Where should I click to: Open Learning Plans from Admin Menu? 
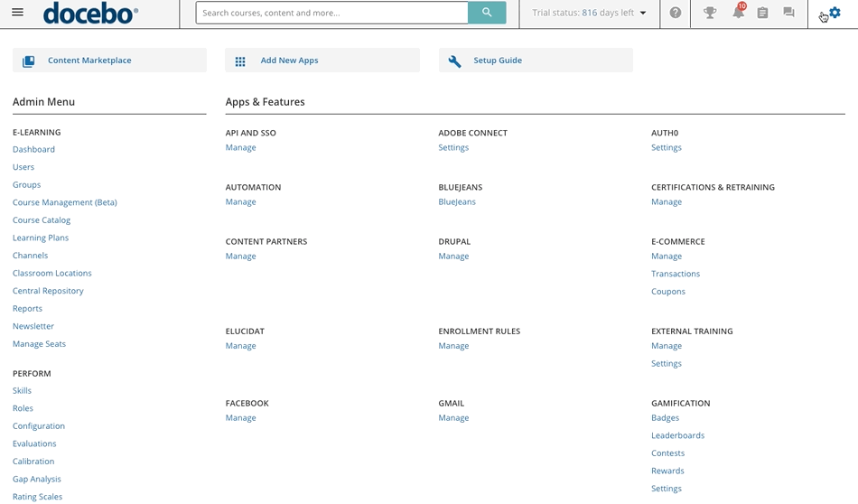tap(41, 238)
